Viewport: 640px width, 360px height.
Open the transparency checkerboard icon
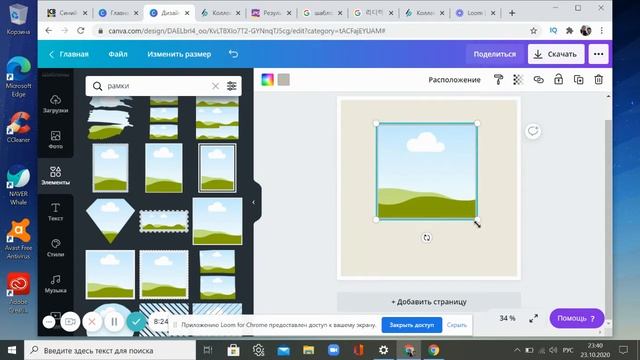[518, 80]
